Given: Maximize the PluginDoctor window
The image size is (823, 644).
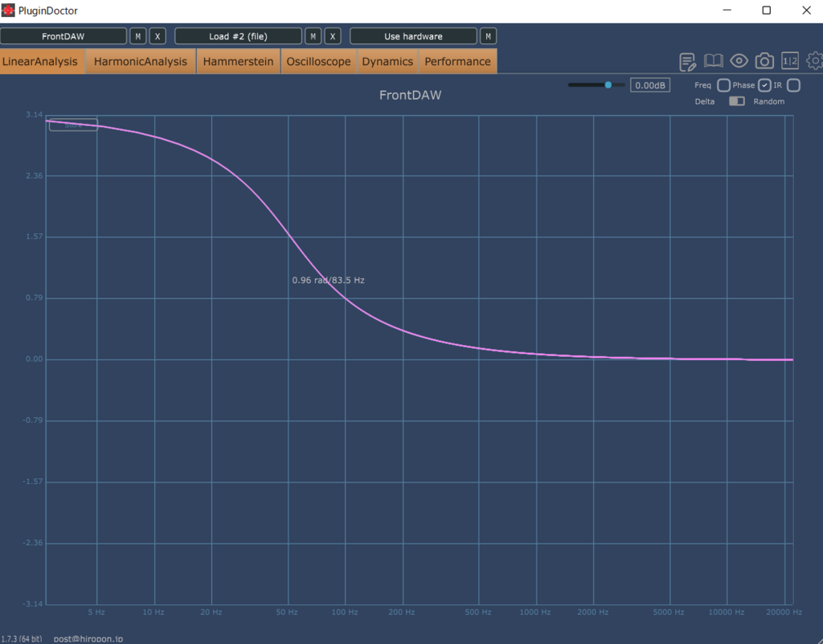Looking at the screenshot, I should point(766,10).
